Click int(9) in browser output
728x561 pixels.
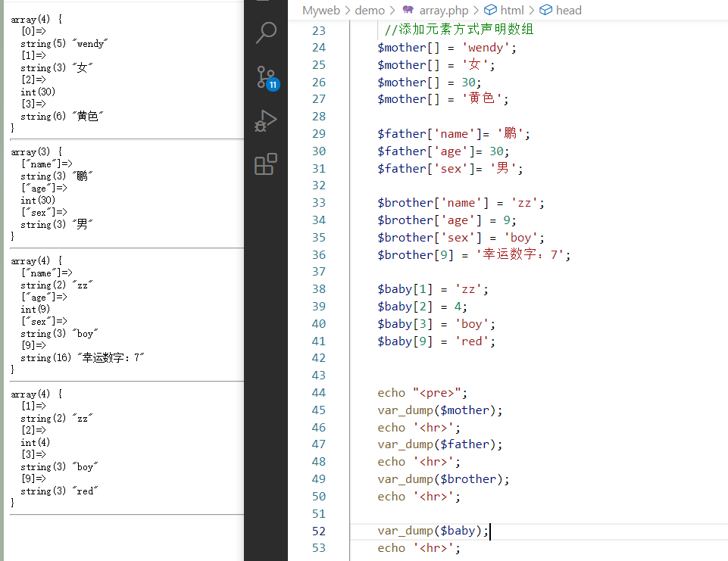click(x=36, y=309)
